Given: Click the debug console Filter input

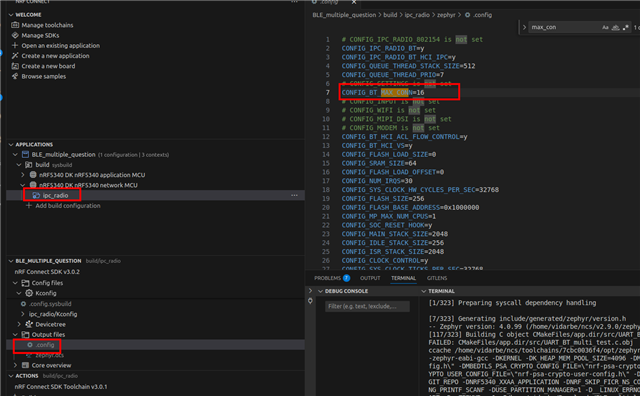Looking at the screenshot, I should coord(367,306).
